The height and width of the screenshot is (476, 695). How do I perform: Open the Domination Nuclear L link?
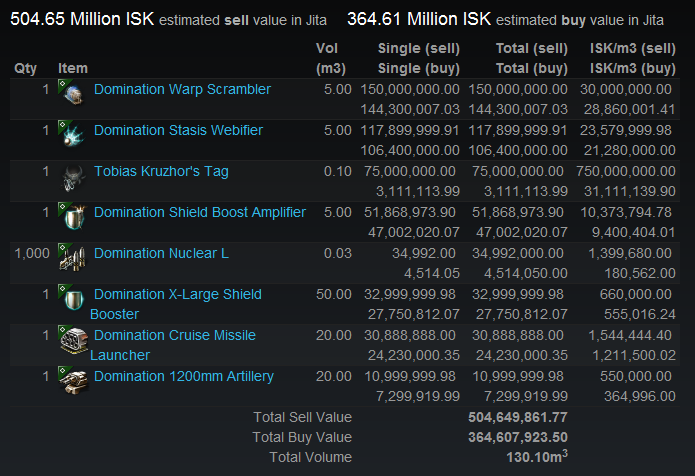tap(161, 253)
